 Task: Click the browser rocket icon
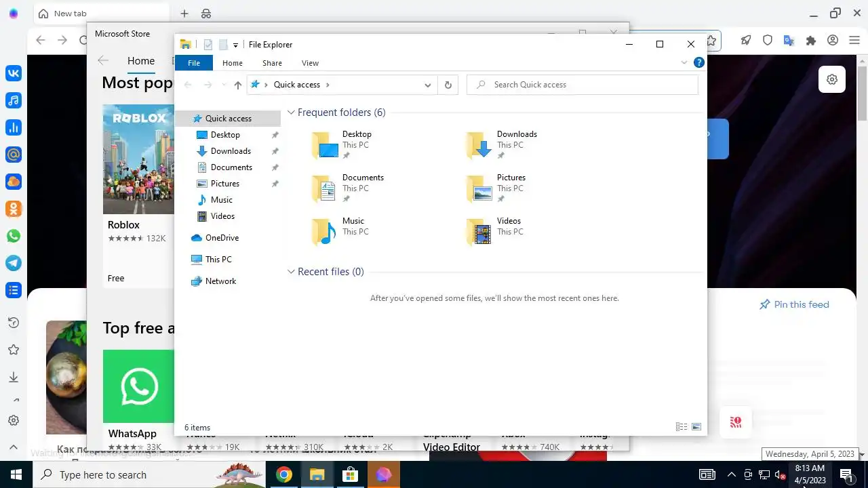[746, 40]
